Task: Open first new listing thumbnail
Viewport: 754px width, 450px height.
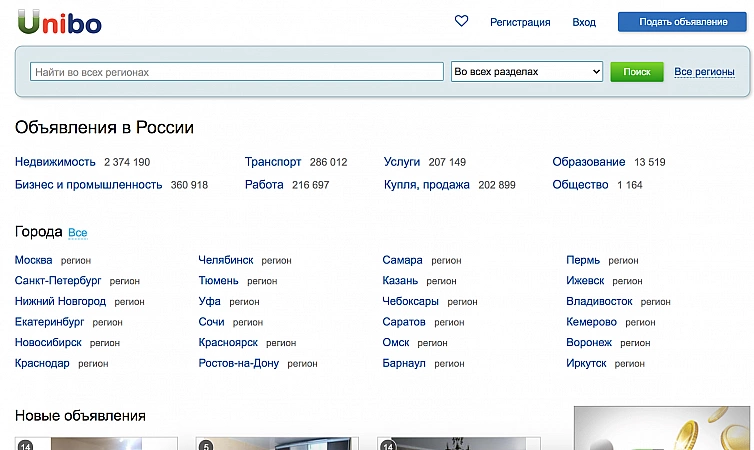Action: click(x=96, y=443)
